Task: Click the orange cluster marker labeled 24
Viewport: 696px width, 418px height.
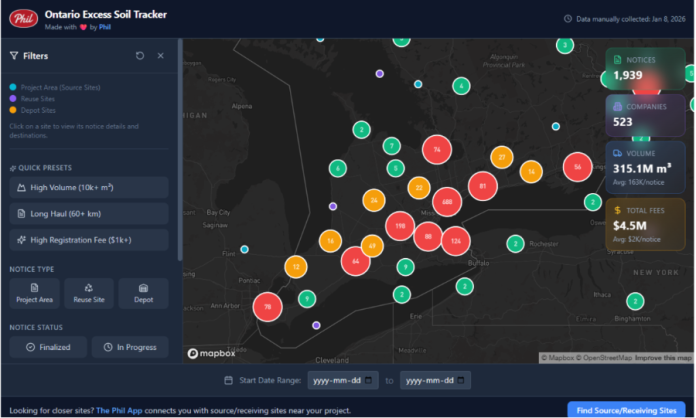Action: coord(374,200)
